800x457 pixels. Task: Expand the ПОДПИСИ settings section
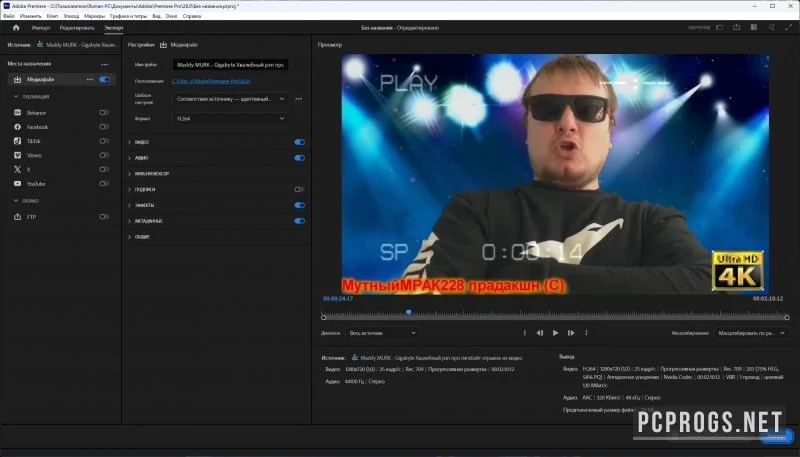129,190
